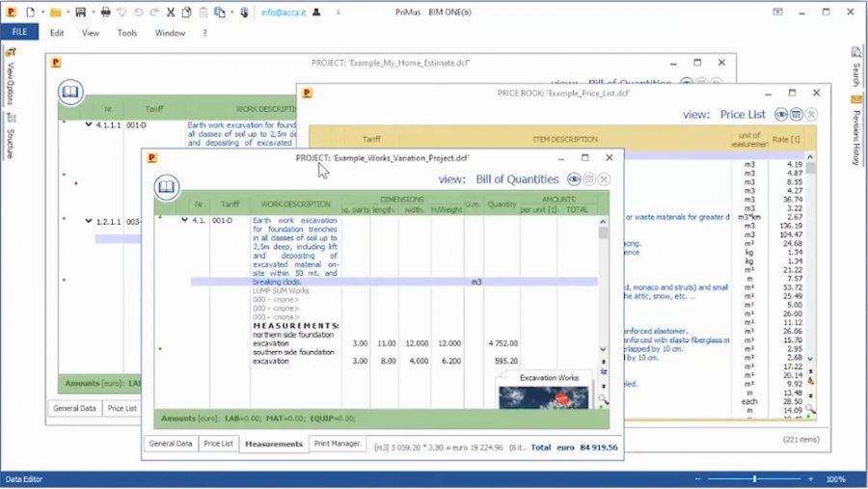Open the Open folder dropdown arrow
868x489 pixels.
[68, 12]
